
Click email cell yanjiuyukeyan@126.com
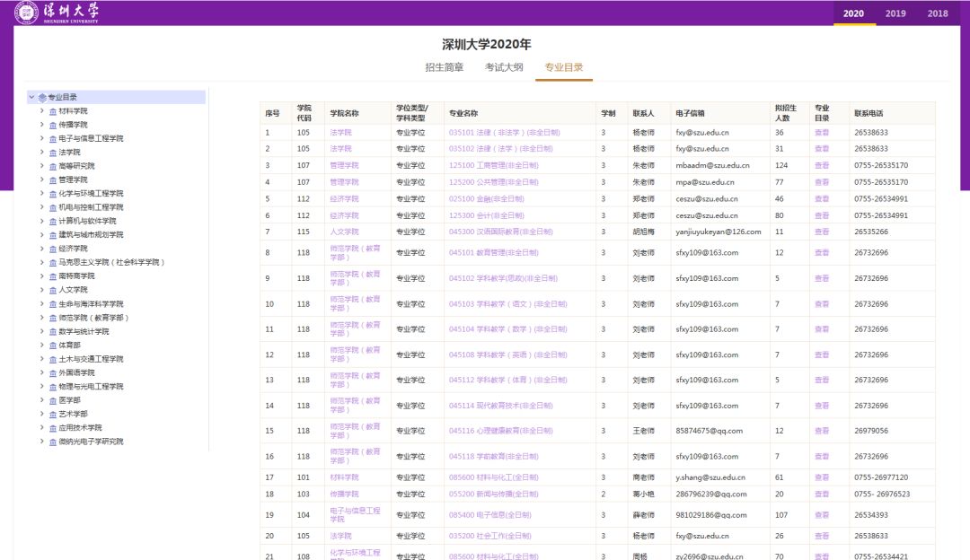click(x=719, y=232)
